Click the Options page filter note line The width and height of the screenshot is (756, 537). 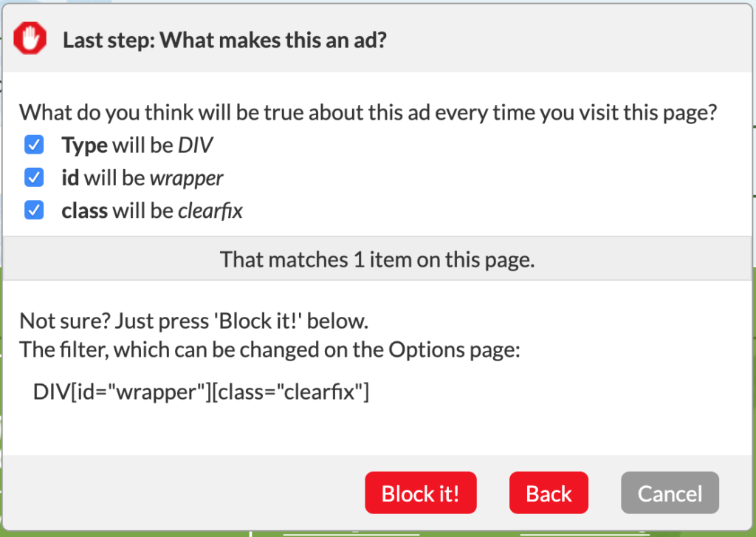(269, 350)
